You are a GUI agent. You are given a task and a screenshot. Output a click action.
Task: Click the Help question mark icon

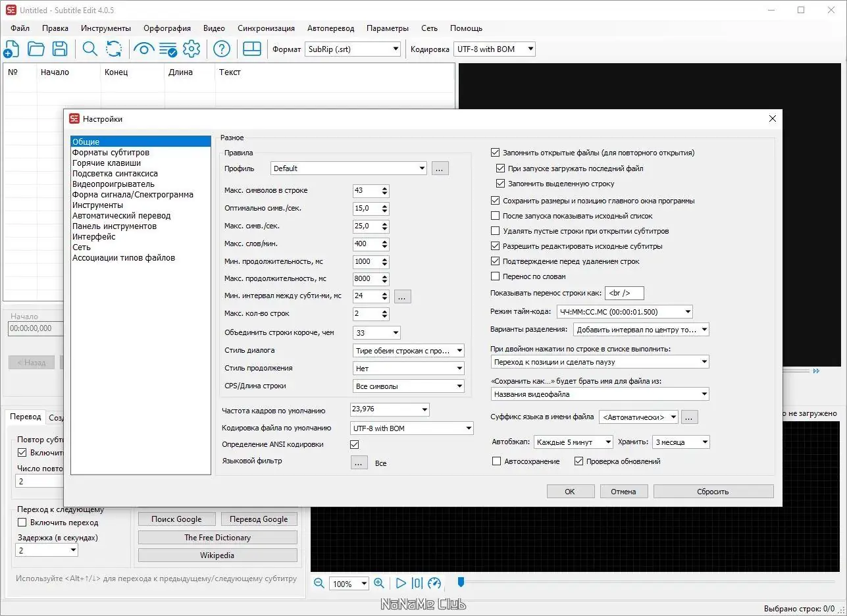click(x=222, y=49)
